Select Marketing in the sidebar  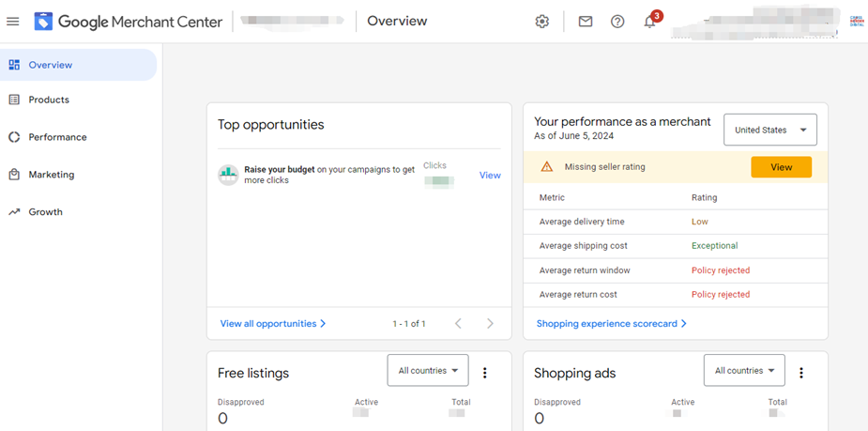[x=51, y=175]
